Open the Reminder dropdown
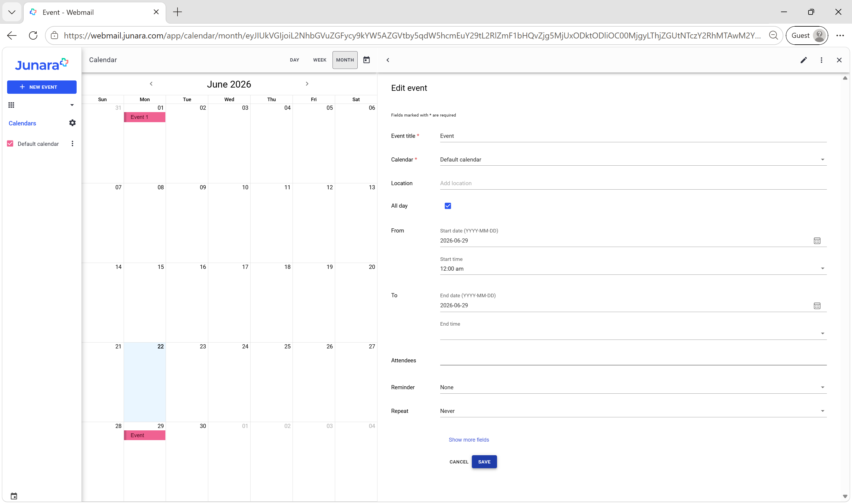 tap(633, 387)
